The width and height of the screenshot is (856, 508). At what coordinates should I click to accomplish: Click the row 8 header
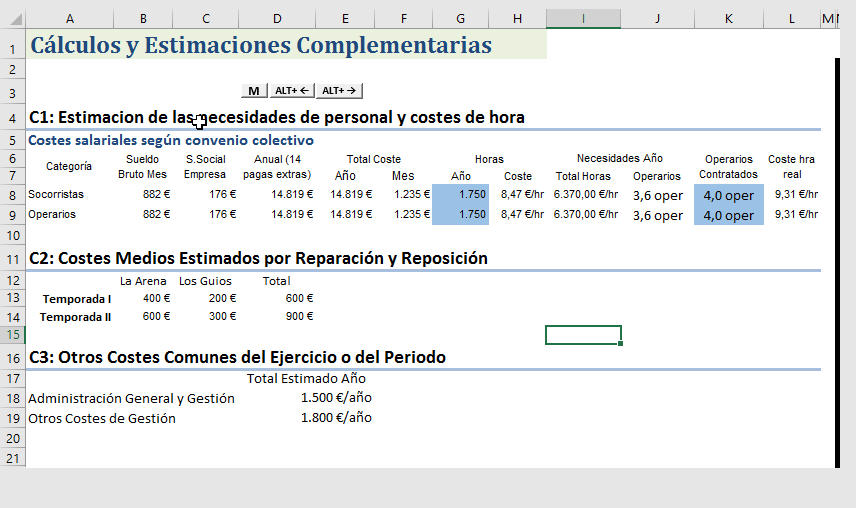12,194
